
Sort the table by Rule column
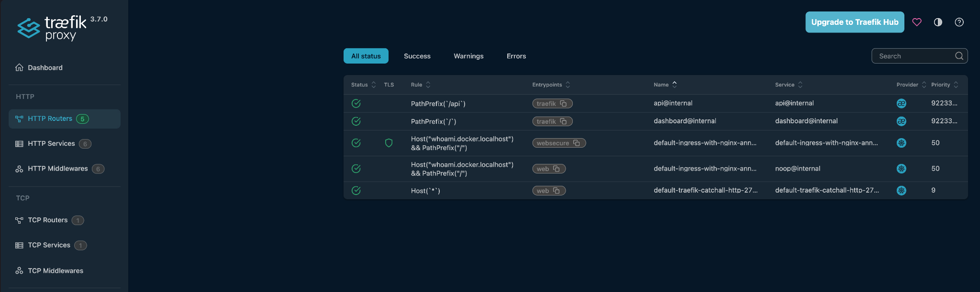click(421, 85)
